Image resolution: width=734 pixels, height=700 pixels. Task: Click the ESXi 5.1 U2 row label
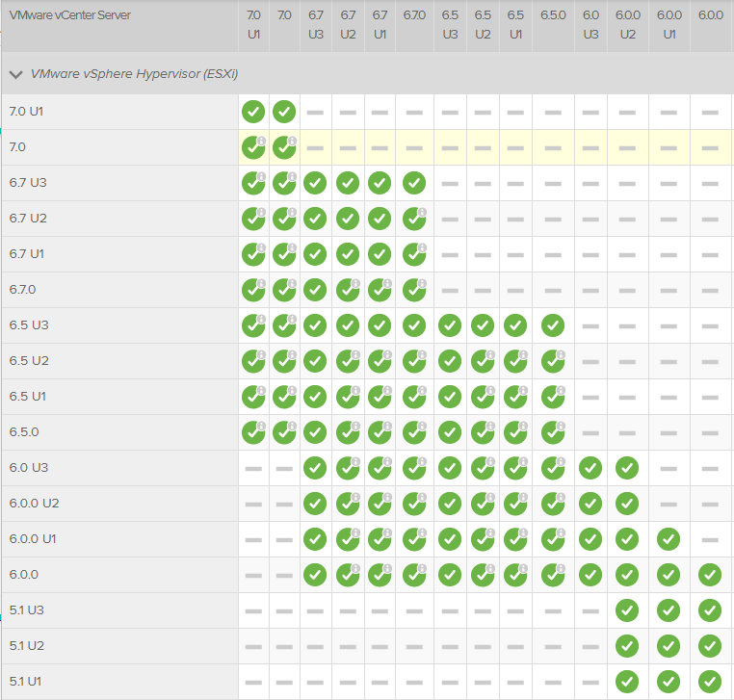[x=27, y=646]
